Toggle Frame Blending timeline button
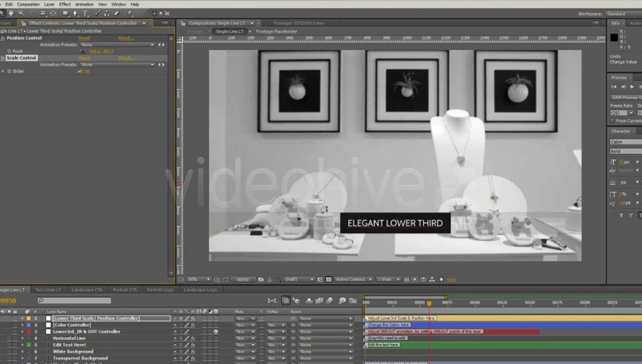This screenshot has height=364, width=642. pyautogui.click(x=319, y=300)
